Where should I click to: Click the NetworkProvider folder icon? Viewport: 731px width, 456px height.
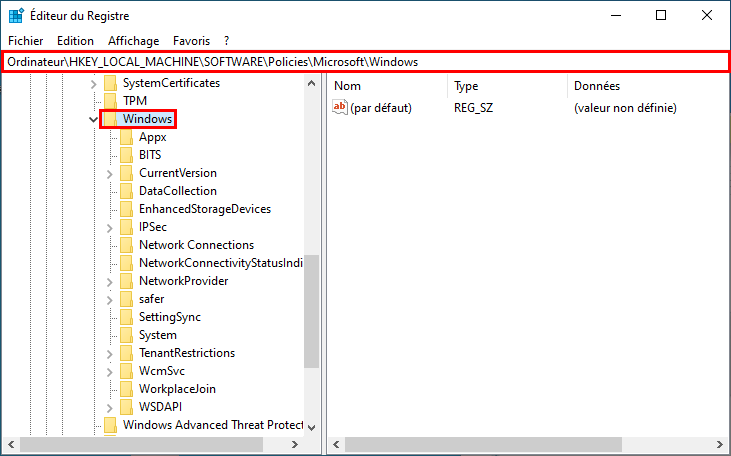(x=126, y=281)
